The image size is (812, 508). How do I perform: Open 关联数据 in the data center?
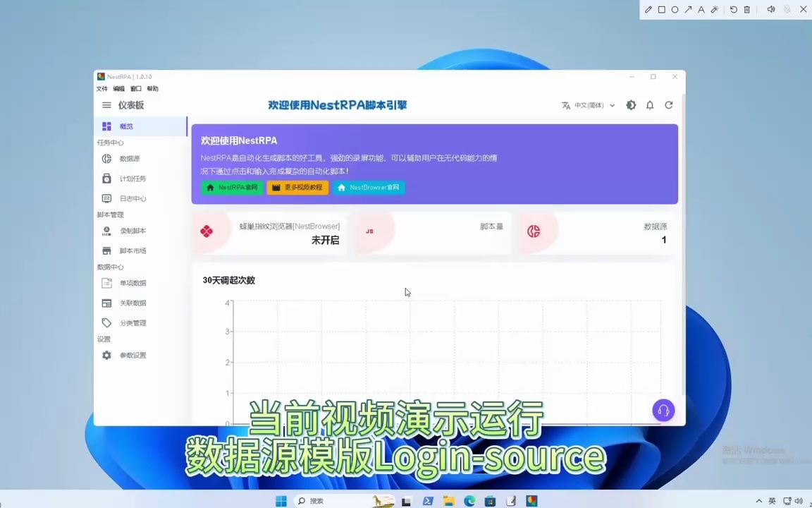click(x=133, y=303)
